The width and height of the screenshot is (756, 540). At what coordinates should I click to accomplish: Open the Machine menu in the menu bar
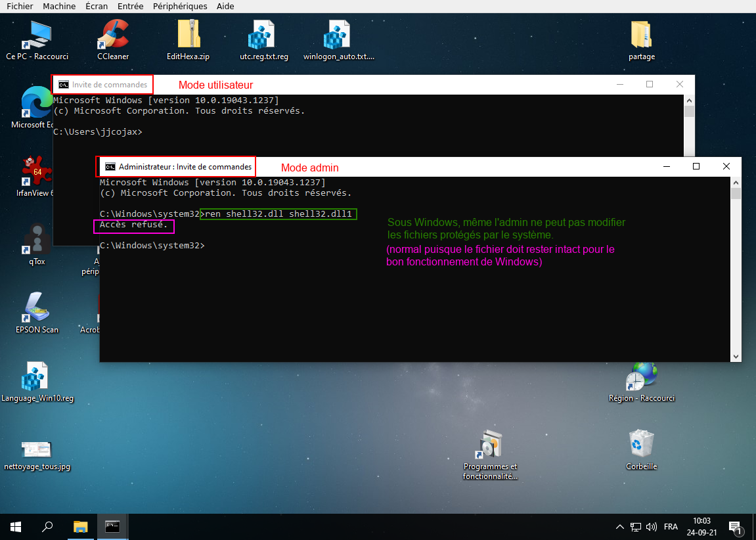pos(59,6)
